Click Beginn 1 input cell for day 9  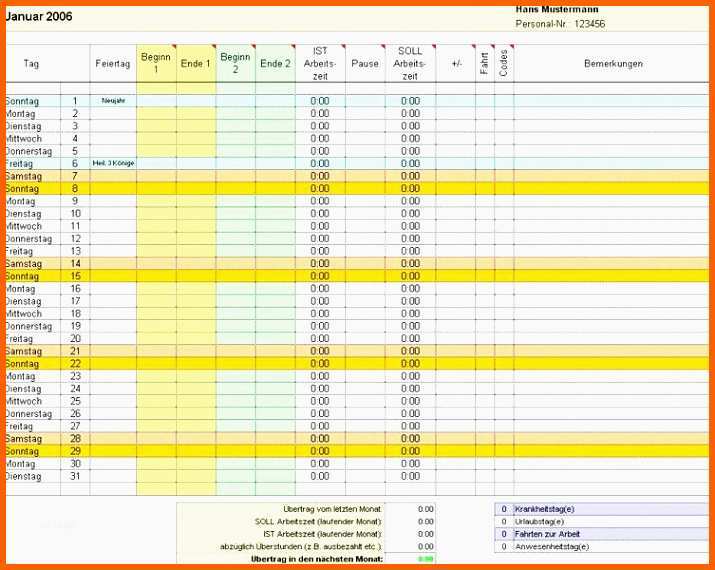(156, 201)
